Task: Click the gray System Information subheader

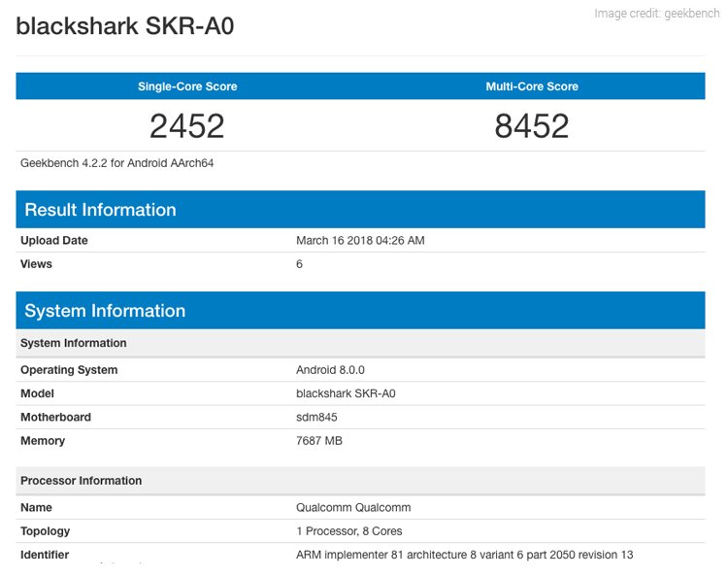Action: pyautogui.click(x=74, y=343)
